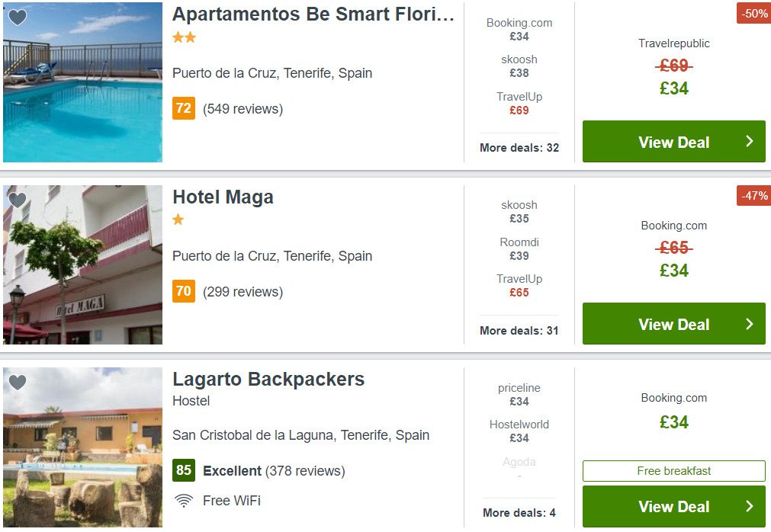Click the 72 rating badge
771x532 pixels.
coord(183,108)
